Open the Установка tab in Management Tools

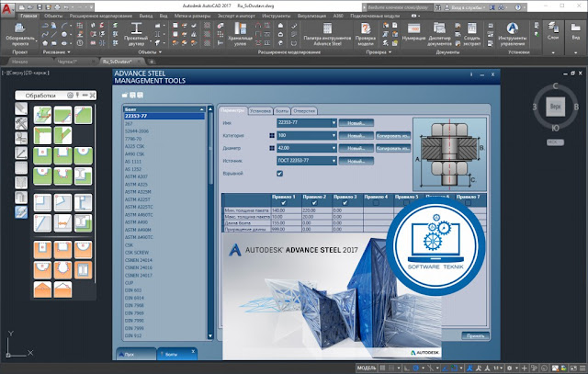(x=260, y=111)
